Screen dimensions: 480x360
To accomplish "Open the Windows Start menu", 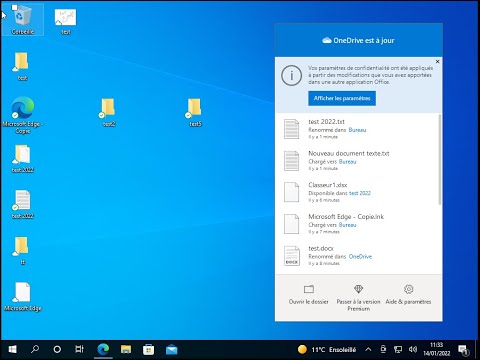I will 12,349.
